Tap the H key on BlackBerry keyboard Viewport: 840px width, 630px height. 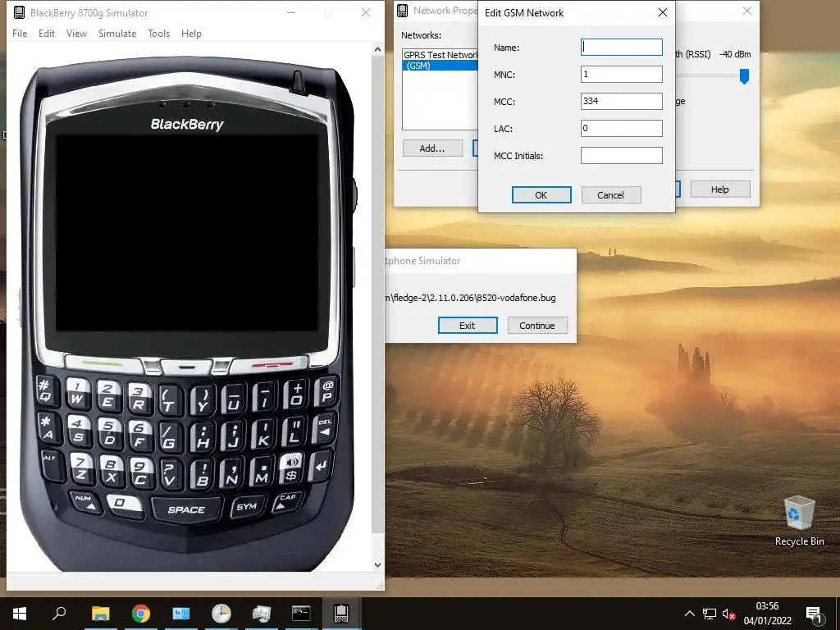click(203, 436)
